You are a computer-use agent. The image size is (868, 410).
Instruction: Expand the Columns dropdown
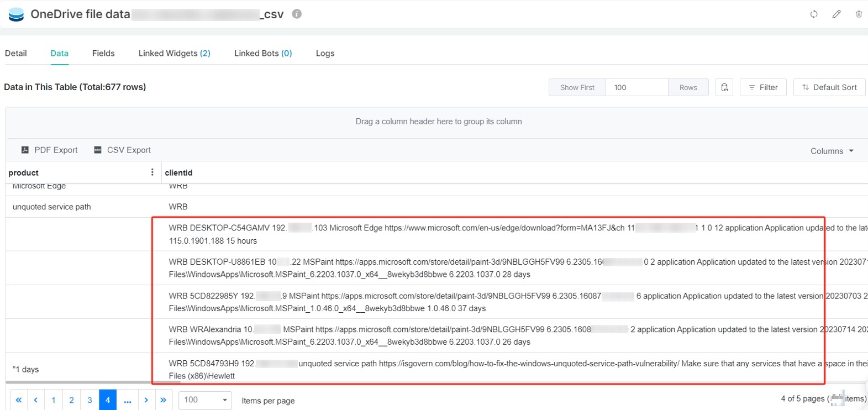coord(832,151)
